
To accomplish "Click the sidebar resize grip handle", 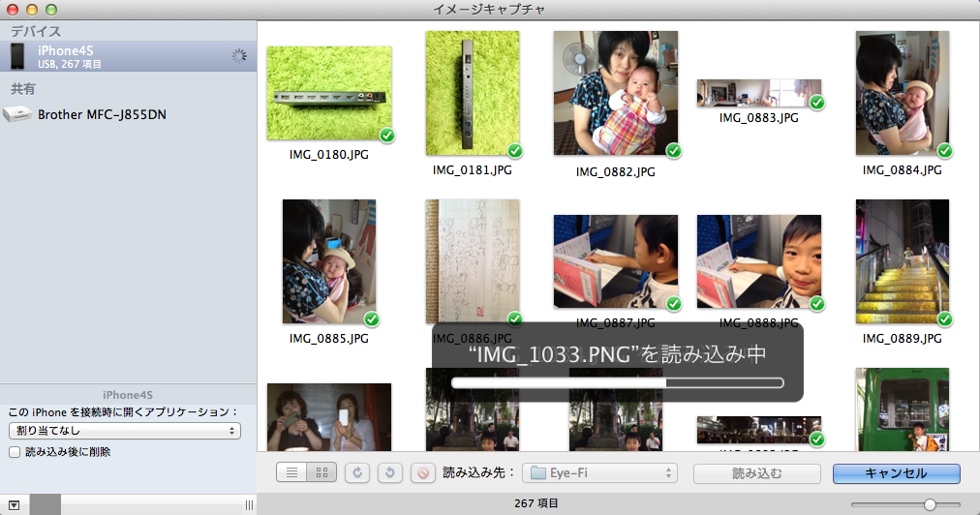I will pos(250,505).
